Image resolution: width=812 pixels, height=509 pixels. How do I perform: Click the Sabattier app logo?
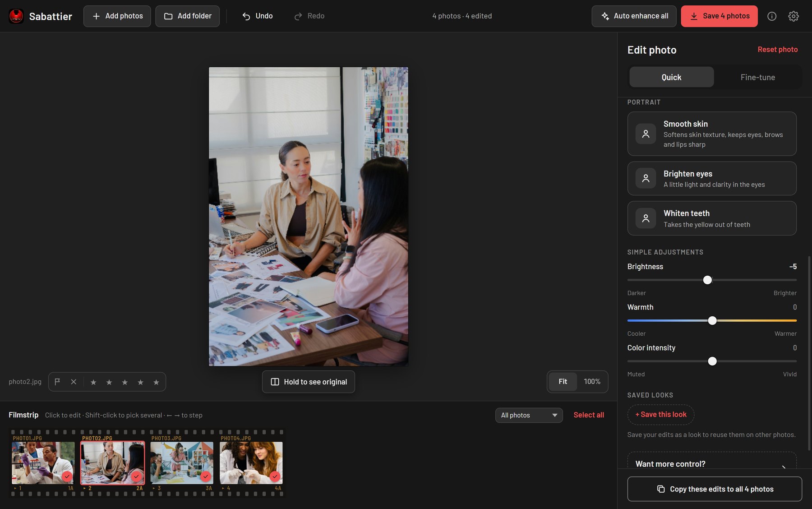(x=16, y=16)
